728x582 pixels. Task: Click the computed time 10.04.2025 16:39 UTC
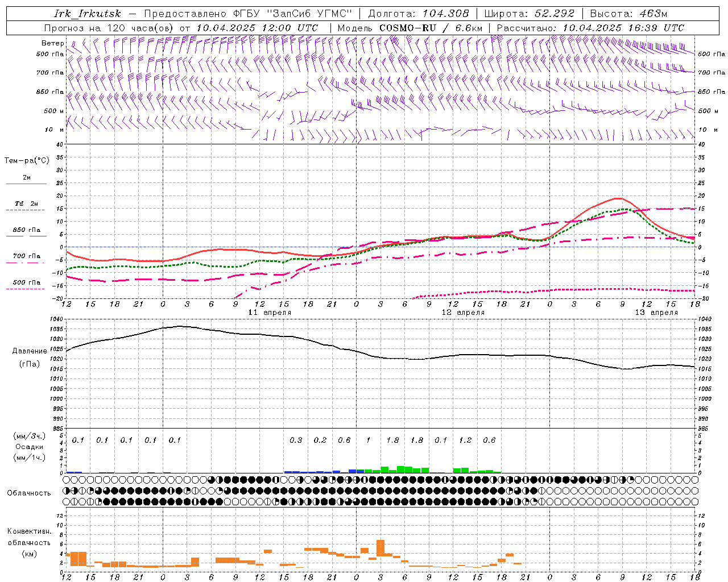(623, 28)
